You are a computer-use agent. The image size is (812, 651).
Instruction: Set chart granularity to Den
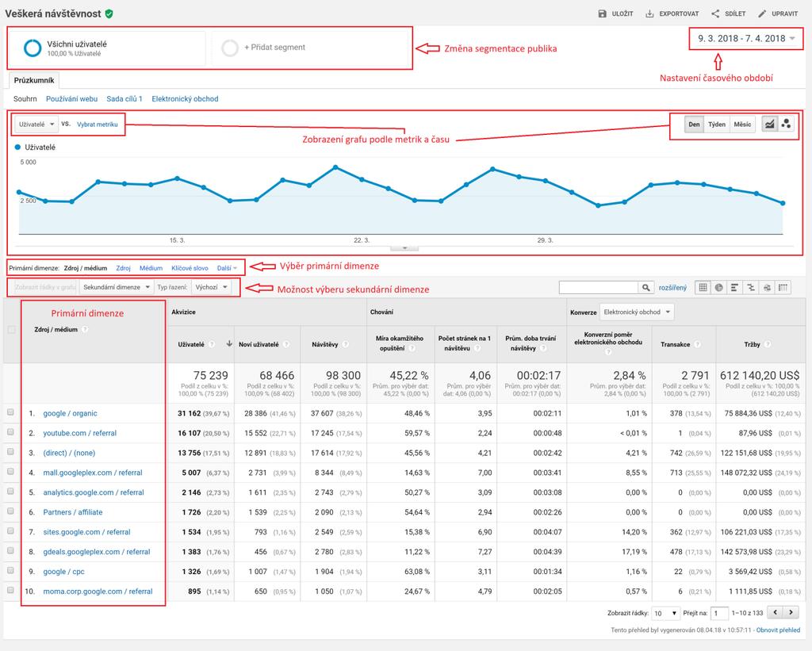tap(694, 124)
